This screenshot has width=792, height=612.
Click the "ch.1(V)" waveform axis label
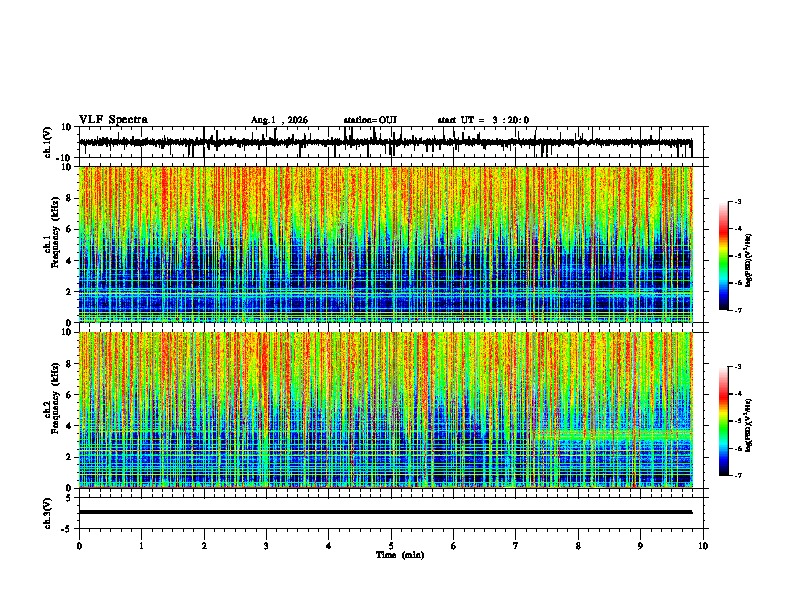pyautogui.click(x=48, y=142)
